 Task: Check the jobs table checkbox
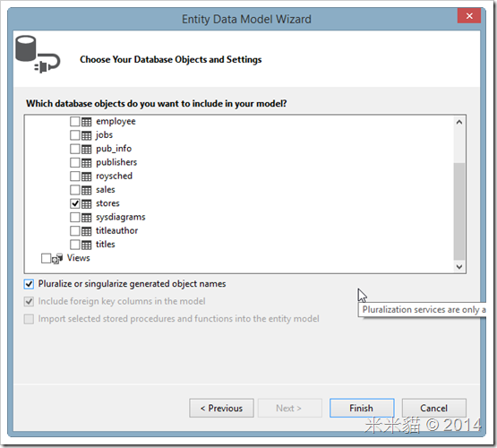click(x=75, y=135)
